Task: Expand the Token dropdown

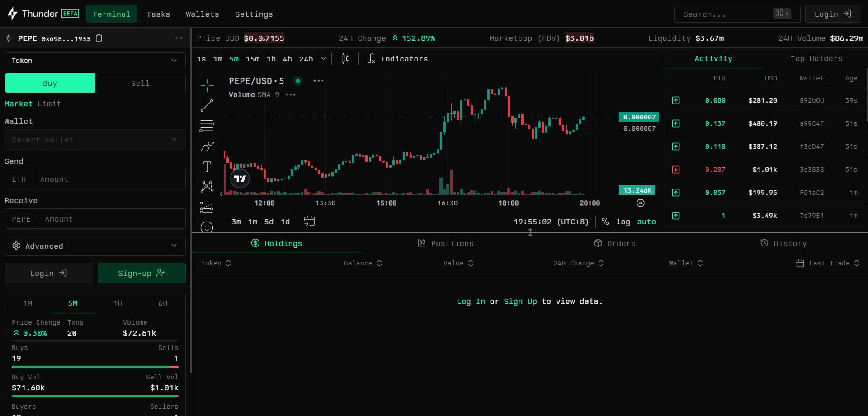Action: [95, 61]
